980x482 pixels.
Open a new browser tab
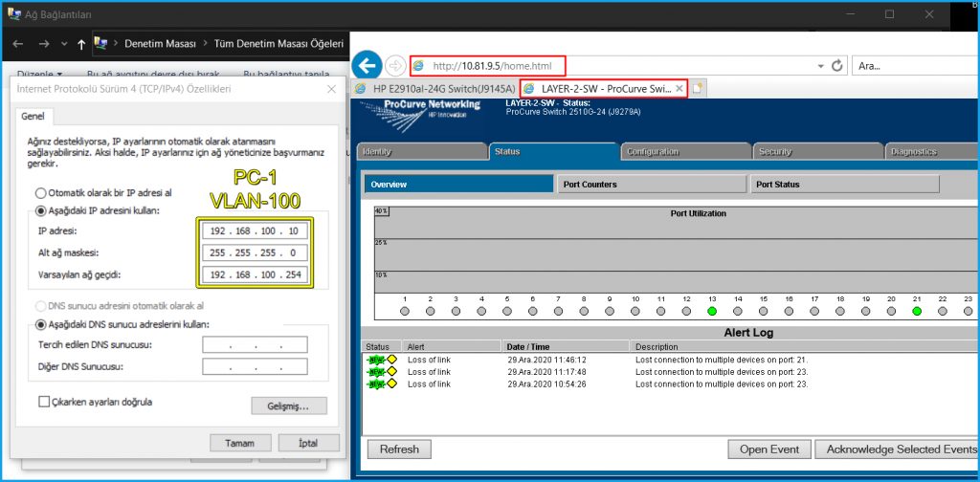tap(697, 89)
